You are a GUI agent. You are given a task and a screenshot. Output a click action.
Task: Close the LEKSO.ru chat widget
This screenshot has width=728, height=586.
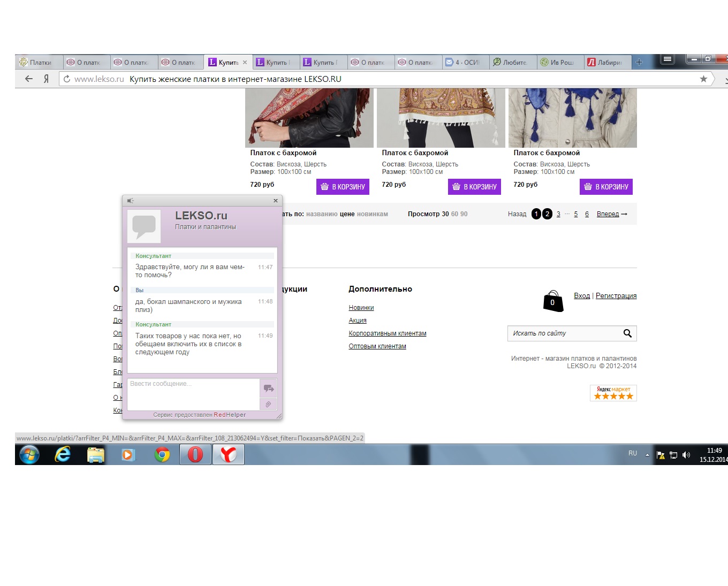276,201
